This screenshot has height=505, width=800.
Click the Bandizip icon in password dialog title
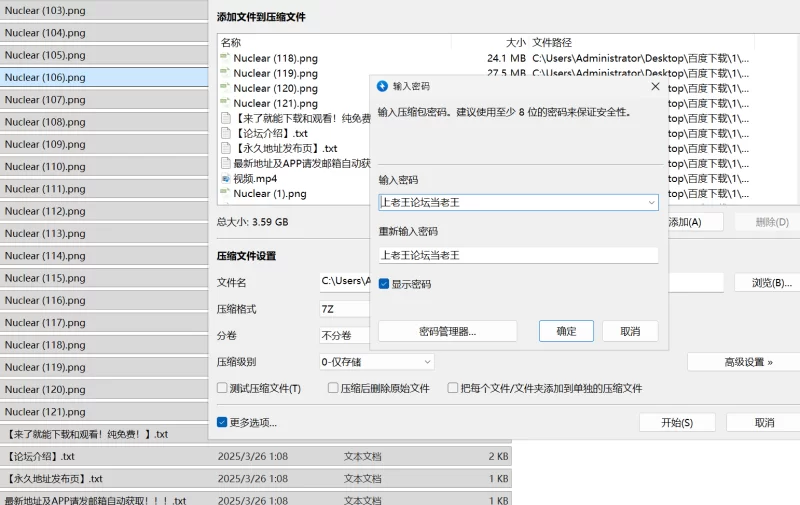pos(384,87)
